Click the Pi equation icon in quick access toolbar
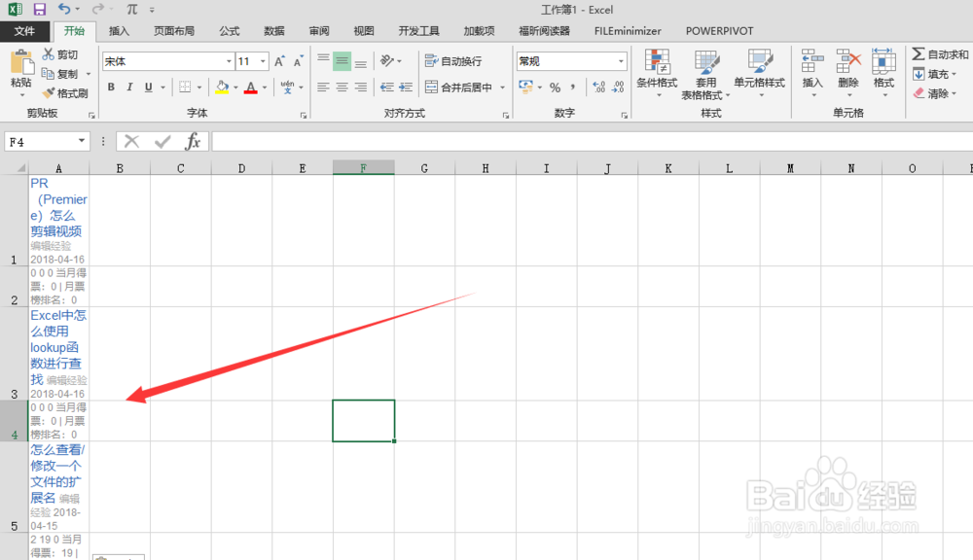This screenshot has width=973, height=560. (131, 10)
